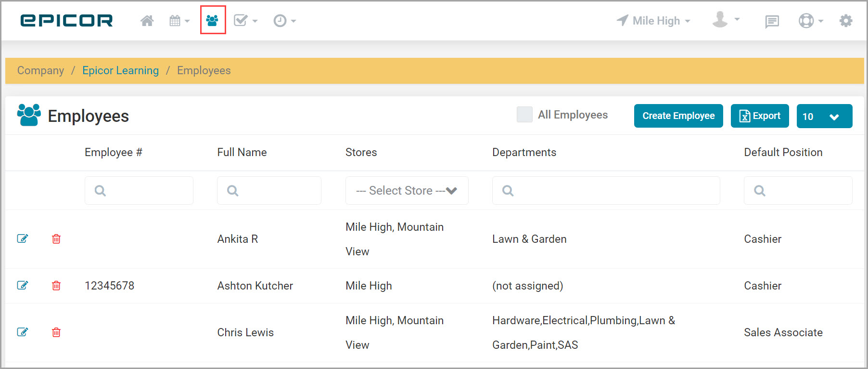
Task: Go to the Home icon
Action: (147, 21)
